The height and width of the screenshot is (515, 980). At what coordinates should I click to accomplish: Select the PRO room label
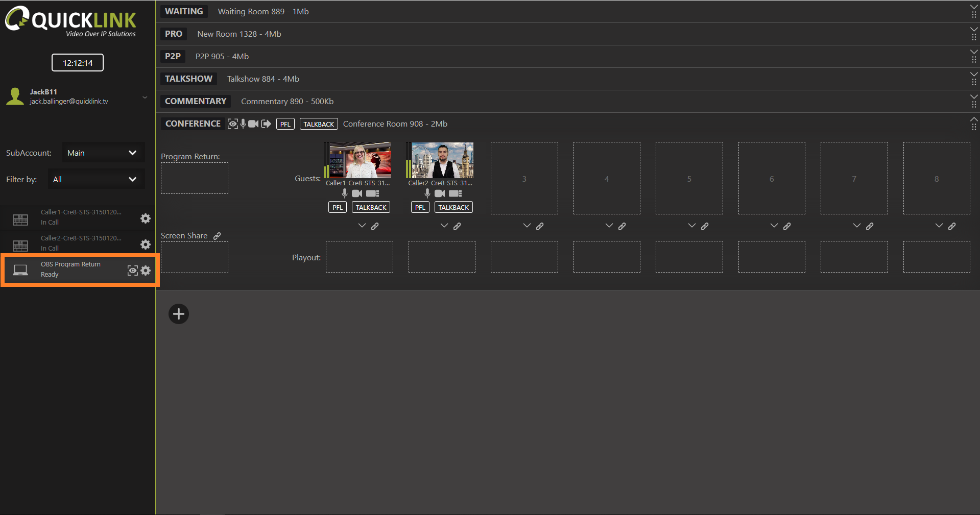[x=174, y=34]
